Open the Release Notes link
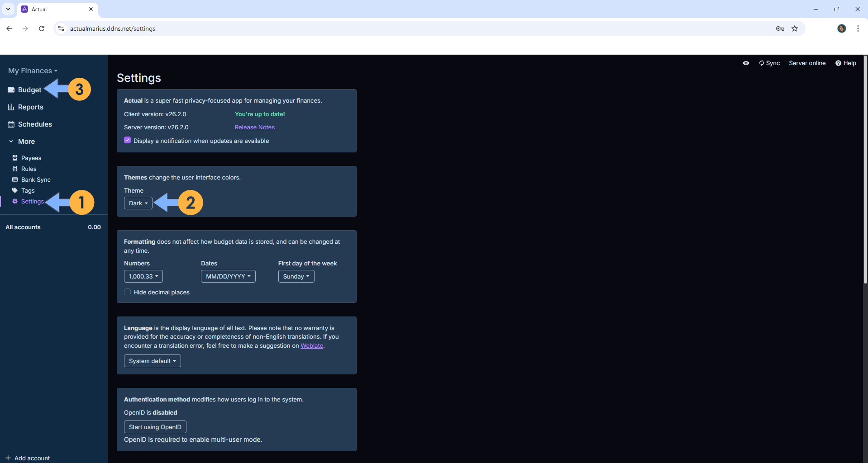Screen dimensions: 868x463 point(254,128)
